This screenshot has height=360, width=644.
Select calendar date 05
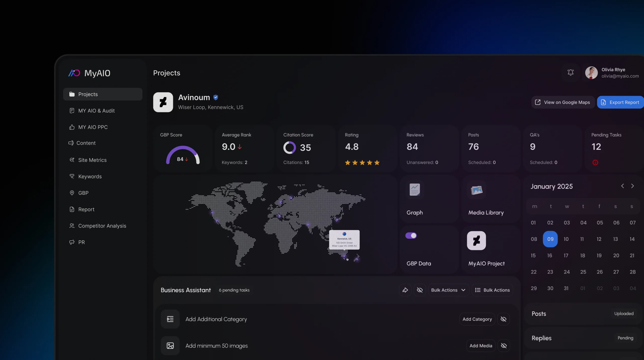click(600, 223)
